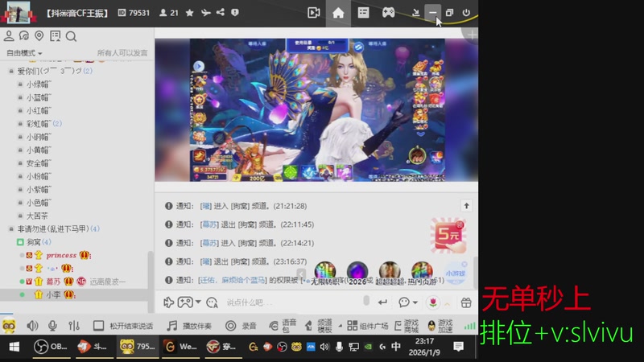Image resolution: width=644 pixels, height=362 pixels.
Task: Select the 小绿帽 sub-channel
Action: (39, 84)
